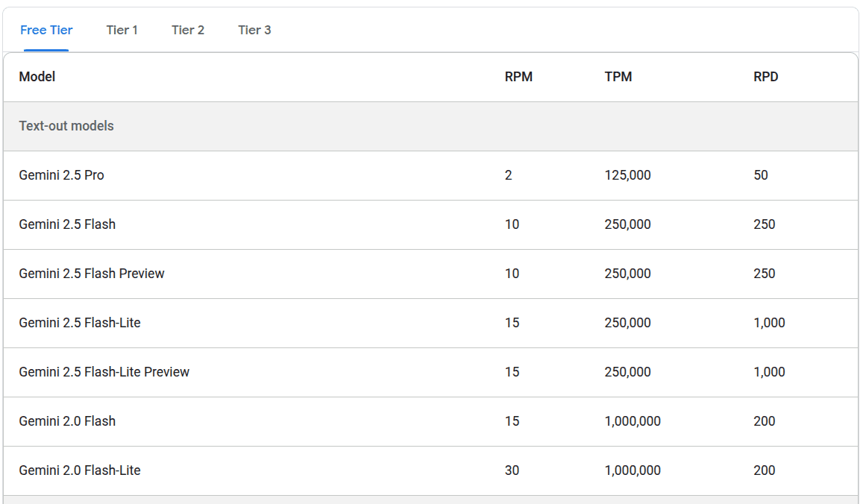Viewport: 866px width, 504px height.
Task: Click the Model column header
Action: click(37, 77)
